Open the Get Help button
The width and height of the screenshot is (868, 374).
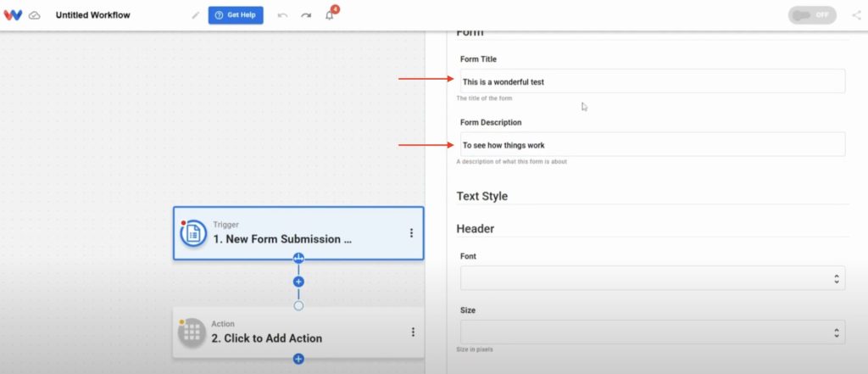[x=236, y=15]
